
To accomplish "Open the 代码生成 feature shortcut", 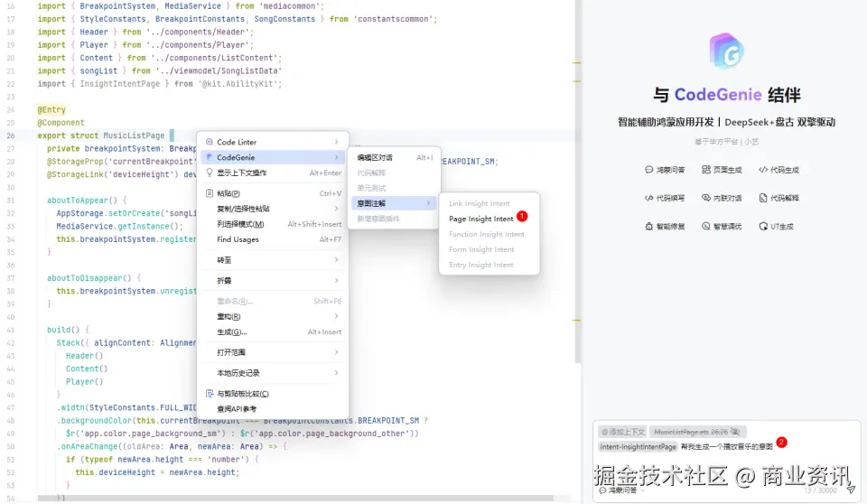I will tap(778, 170).
